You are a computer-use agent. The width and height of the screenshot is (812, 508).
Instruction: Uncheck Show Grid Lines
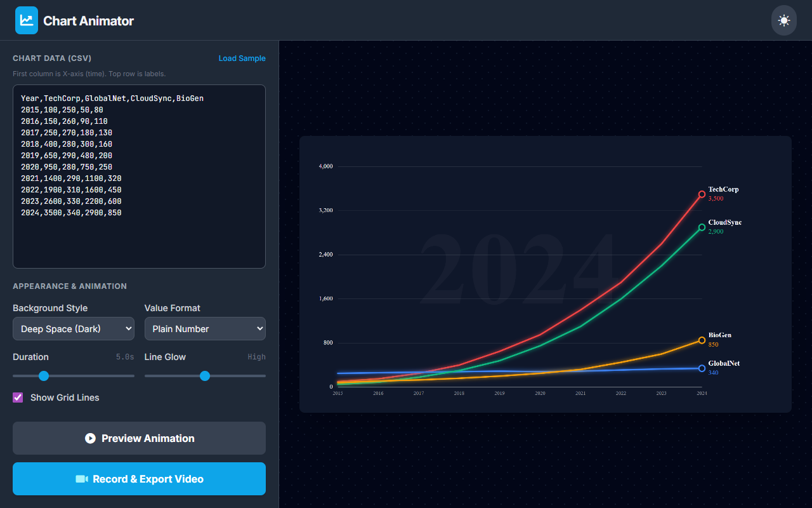pyautogui.click(x=17, y=397)
